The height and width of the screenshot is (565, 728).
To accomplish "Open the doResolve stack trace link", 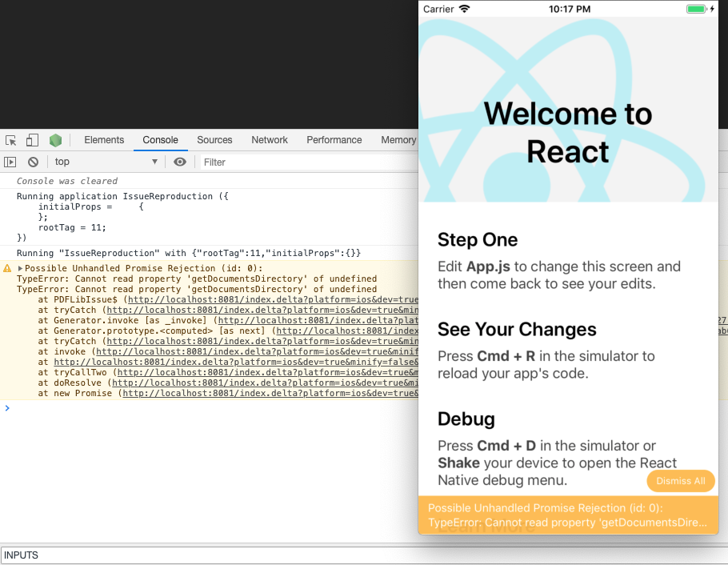I will click(265, 383).
